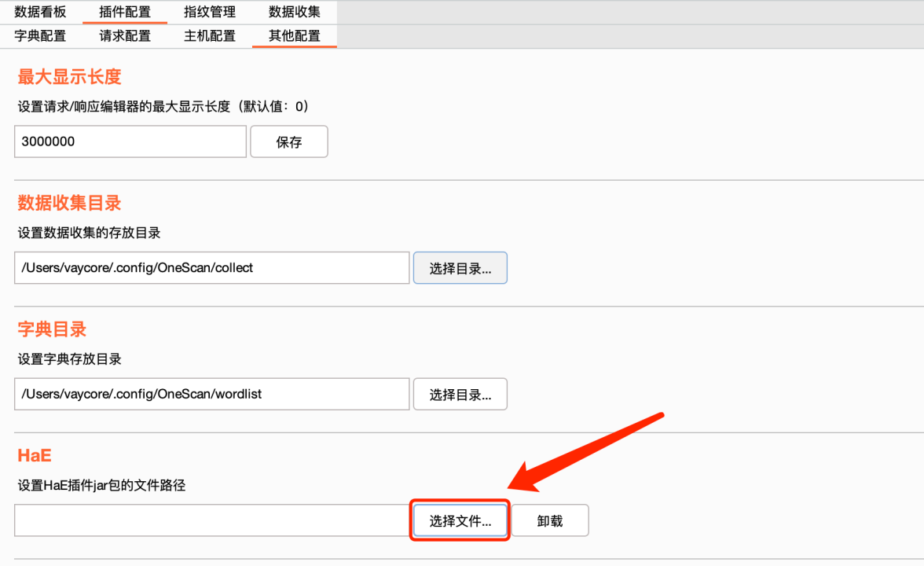
Task: Click the 最大显示长度 section heading
Action: pos(69,76)
